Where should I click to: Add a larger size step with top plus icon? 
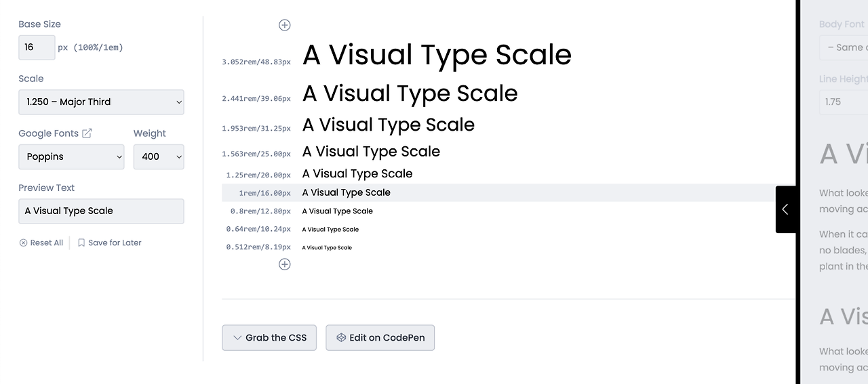coord(285,25)
